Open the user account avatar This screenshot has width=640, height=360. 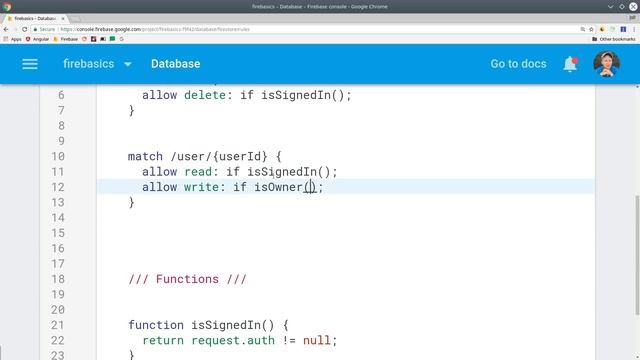(607, 64)
